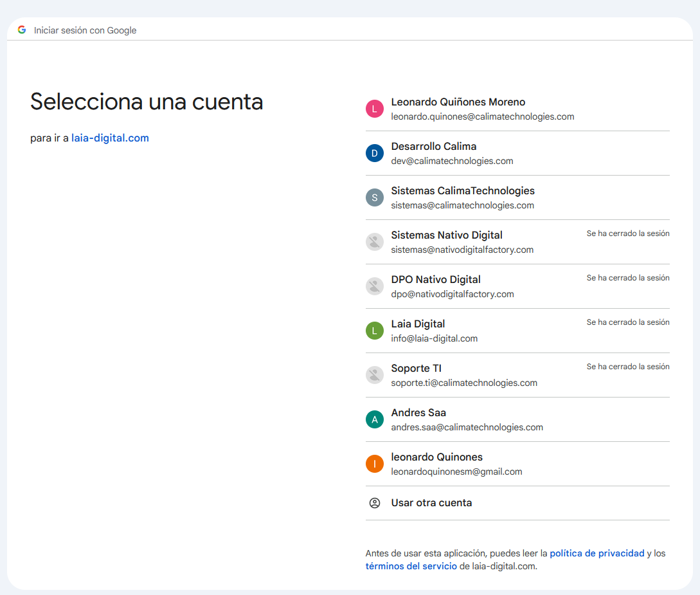Viewport: 700px width, 595px height.
Task: Choose the dev@calimatechnologies.com account
Action: [x=452, y=161]
